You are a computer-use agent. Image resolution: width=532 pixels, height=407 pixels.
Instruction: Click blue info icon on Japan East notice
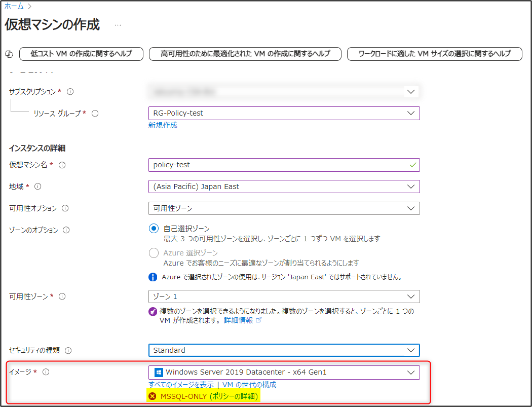pyautogui.click(x=153, y=277)
